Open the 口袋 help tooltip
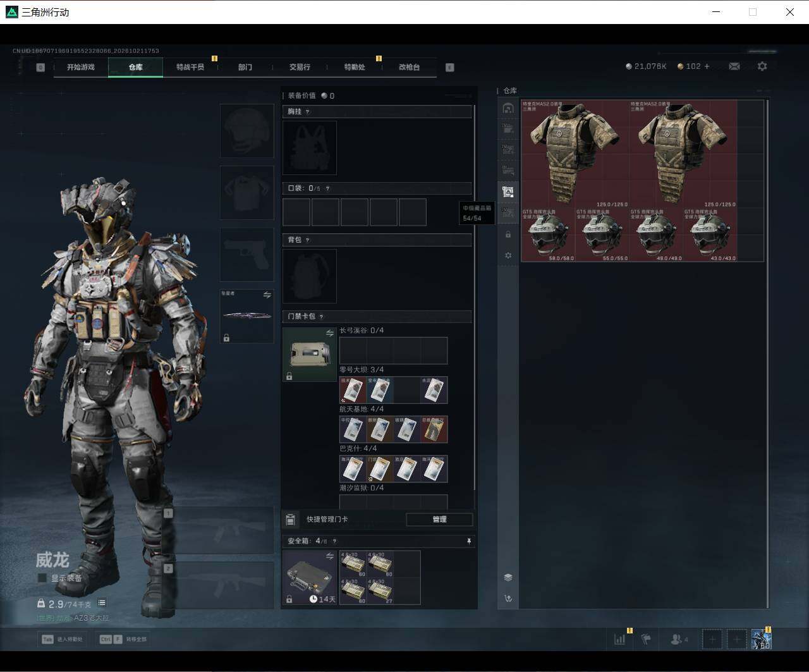 click(x=327, y=188)
